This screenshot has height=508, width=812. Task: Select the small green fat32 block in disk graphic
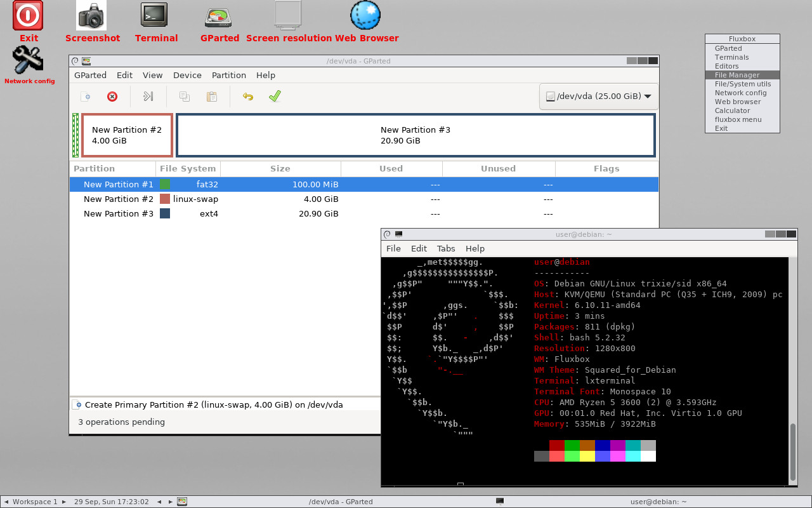(x=75, y=135)
